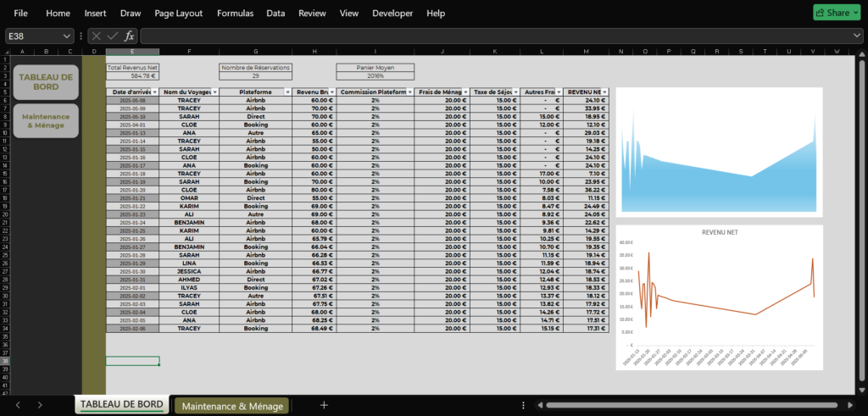
Task: Click the vertical scrollbar down arrow
Action: [861, 390]
